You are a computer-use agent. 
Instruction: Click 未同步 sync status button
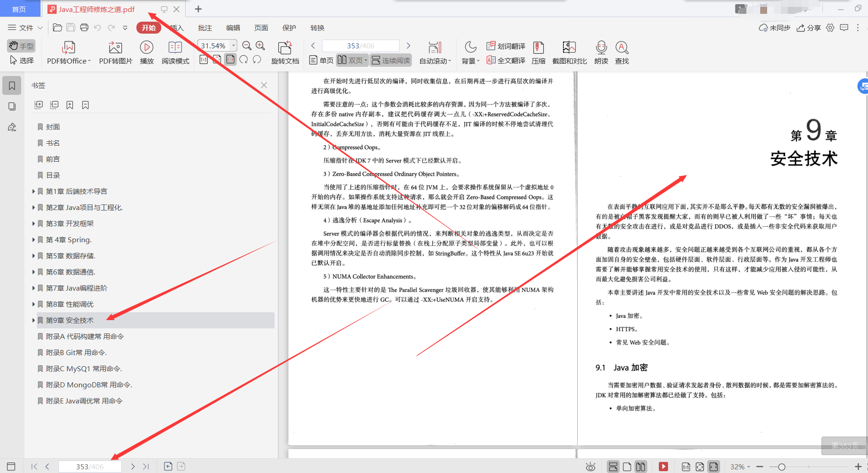point(774,28)
